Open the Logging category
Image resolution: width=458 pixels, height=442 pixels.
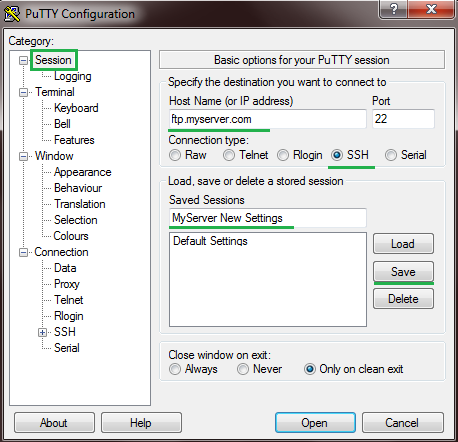click(73, 76)
